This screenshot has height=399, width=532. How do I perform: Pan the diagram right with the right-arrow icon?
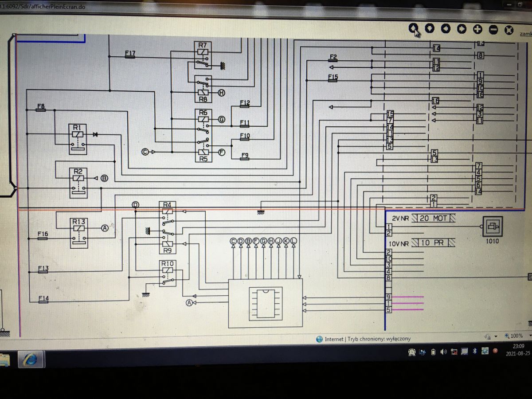pos(462,29)
